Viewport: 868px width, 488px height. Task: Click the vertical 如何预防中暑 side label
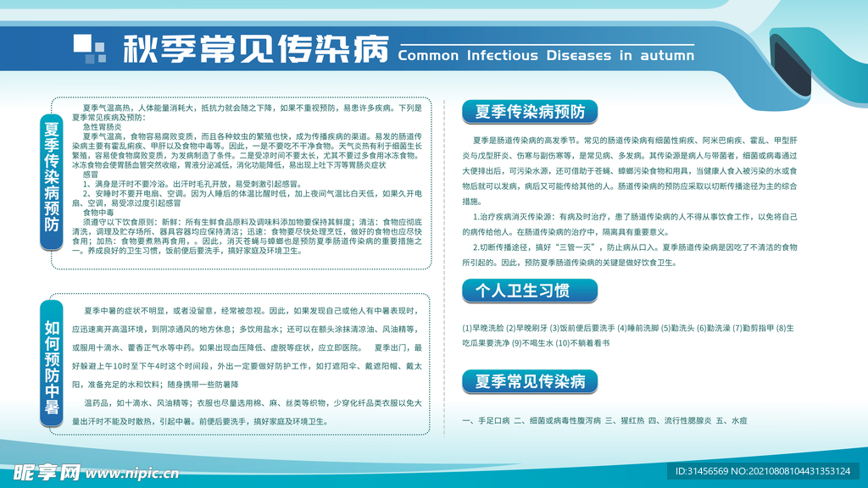(x=52, y=363)
